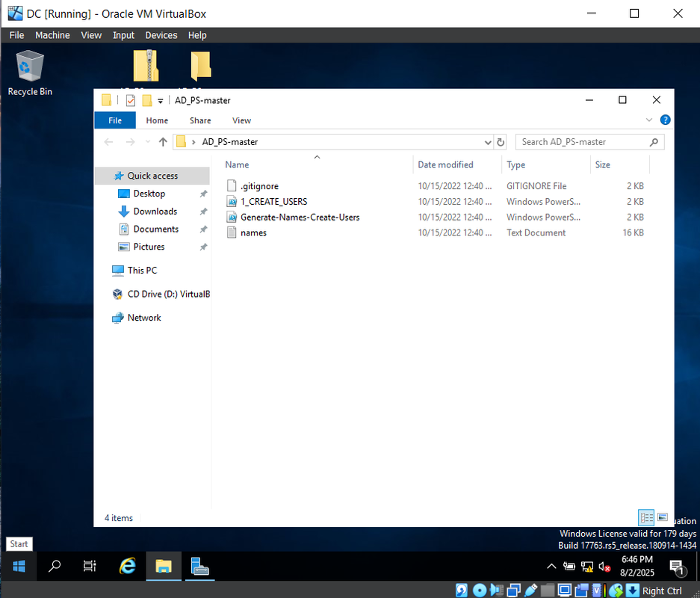This screenshot has width=700, height=598.
Task: Switch to the Home ribbon tab
Action: (x=157, y=120)
